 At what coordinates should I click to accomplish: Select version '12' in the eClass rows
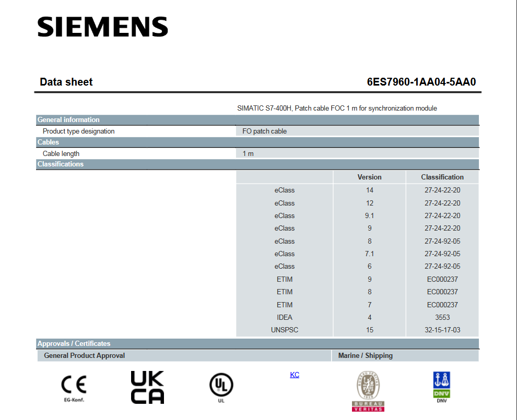coord(370,203)
